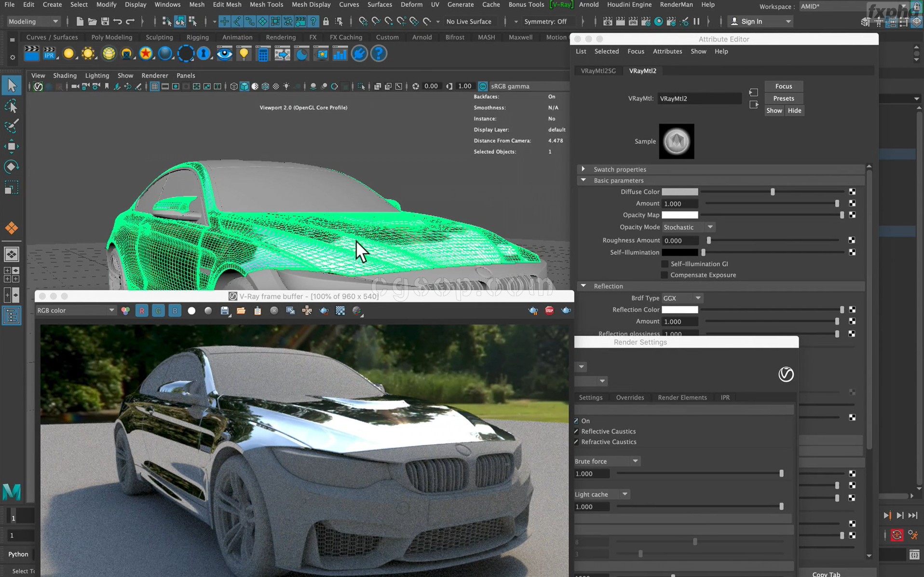
Task: Enable the Compensate Exposure checkbox
Action: (665, 275)
